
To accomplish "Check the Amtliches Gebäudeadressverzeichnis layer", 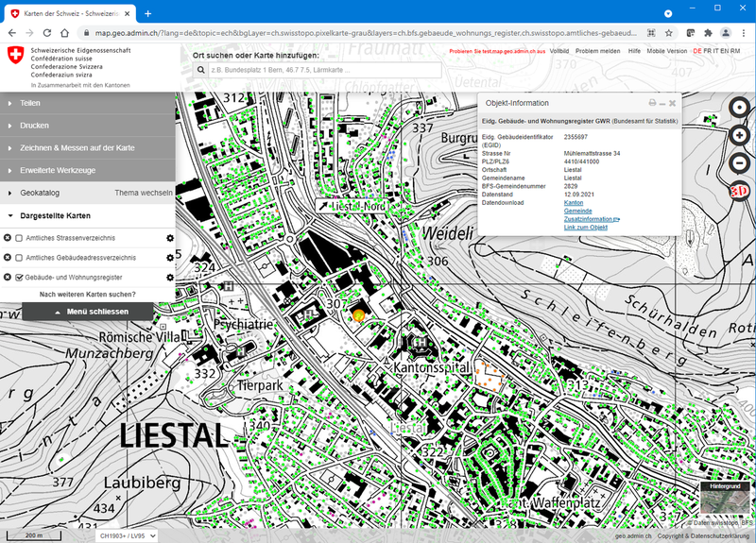I will point(20,258).
